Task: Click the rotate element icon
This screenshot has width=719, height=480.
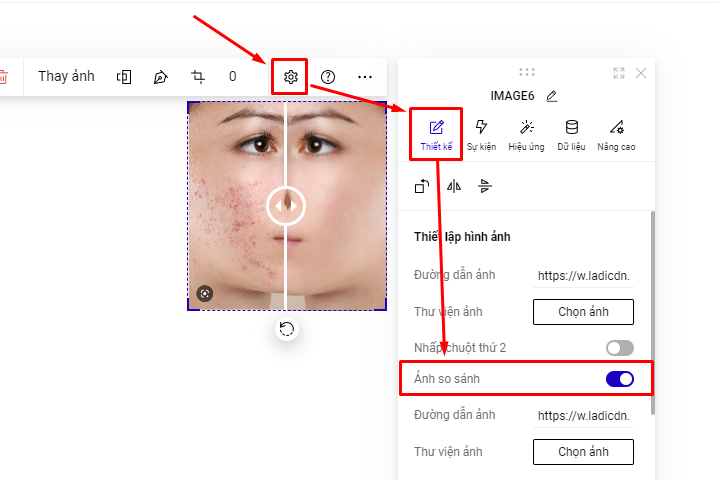Action: [422, 186]
